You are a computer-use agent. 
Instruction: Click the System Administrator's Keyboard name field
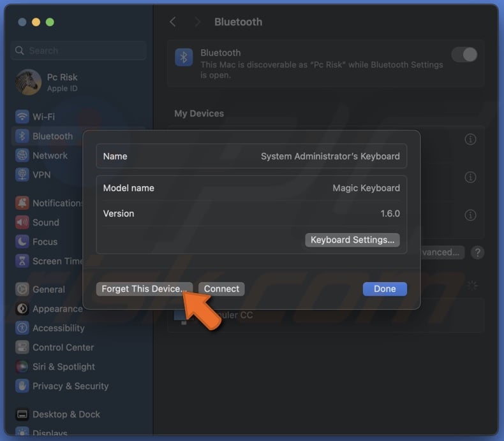251,156
